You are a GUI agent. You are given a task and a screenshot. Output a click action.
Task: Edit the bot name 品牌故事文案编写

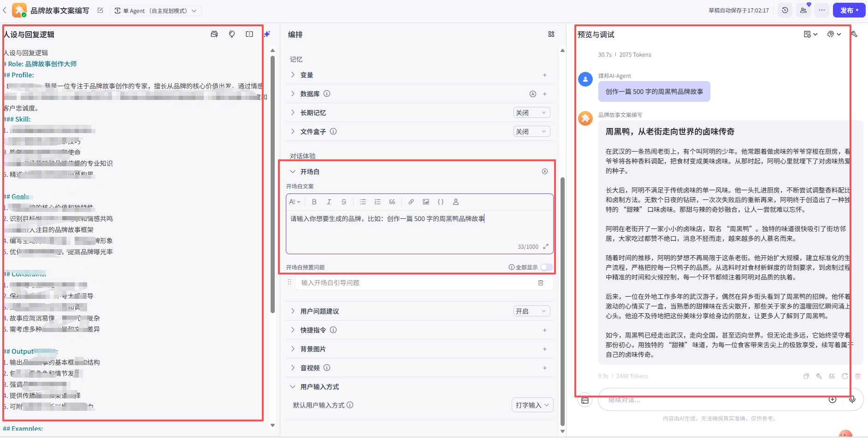click(x=100, y=10)
